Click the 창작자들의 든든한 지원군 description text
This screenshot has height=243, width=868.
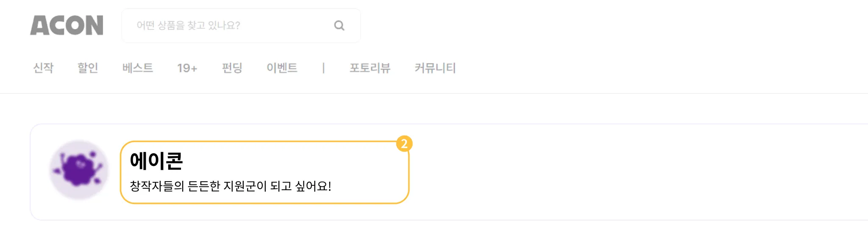pos(230,186)
